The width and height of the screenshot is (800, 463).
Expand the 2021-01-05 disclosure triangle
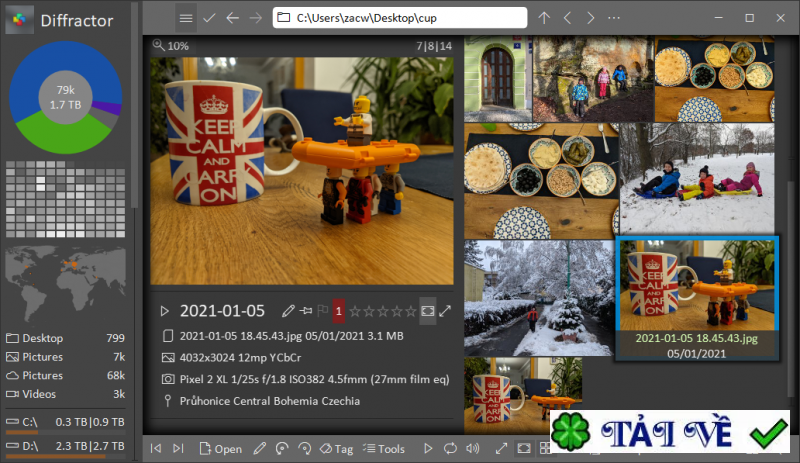coord(164,311)
